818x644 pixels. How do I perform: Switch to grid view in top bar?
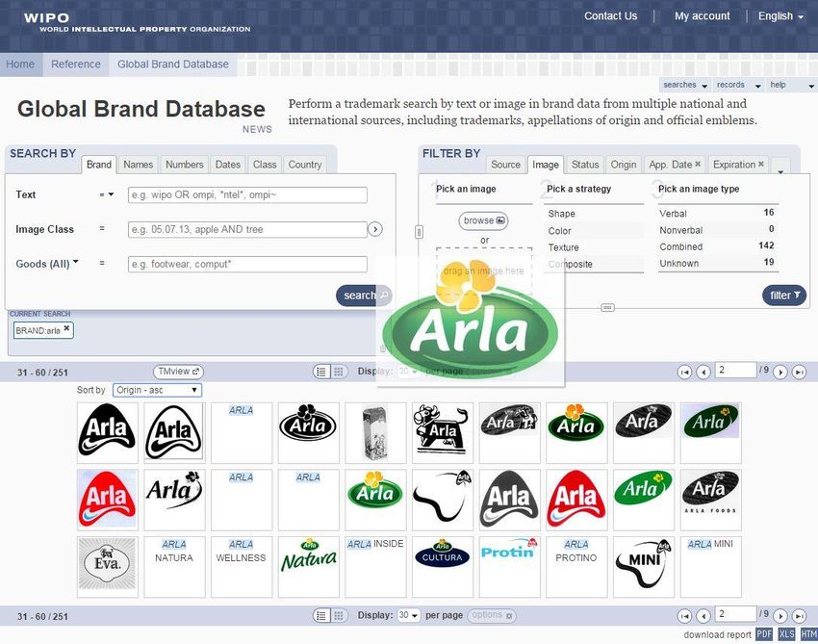pyautogui.click(x=339, y=372)
